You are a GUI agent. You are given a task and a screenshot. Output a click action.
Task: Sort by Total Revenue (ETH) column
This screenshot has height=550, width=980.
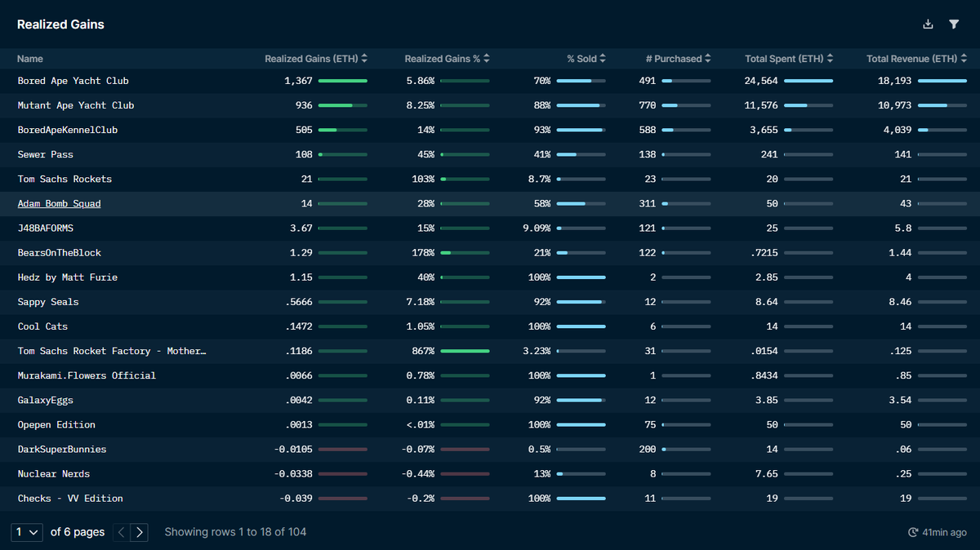click(x=916, y=59)
